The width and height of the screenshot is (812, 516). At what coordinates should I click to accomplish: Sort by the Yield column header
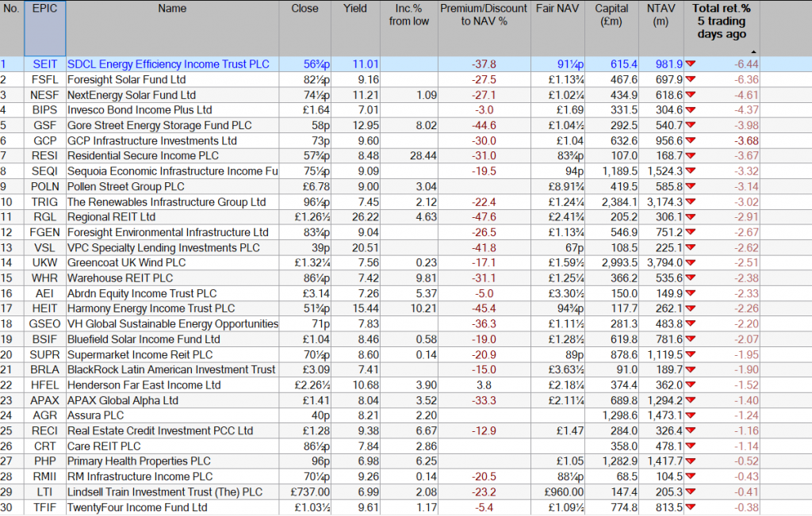(x=355, y=29)
